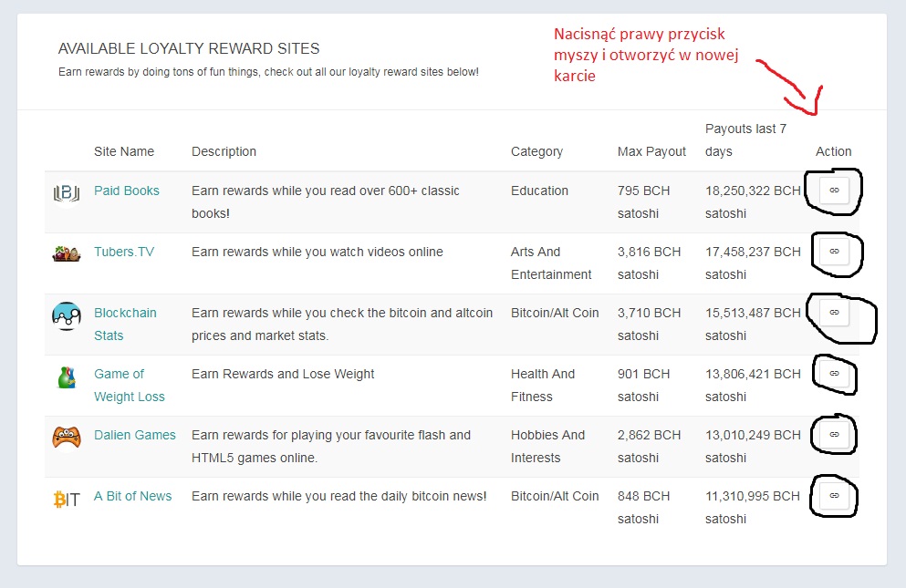Image resolution: width=906 pixels, height=588 pixels.
Task: Click the Dalien Games controller logo
Action: click(x=67, y=438)
